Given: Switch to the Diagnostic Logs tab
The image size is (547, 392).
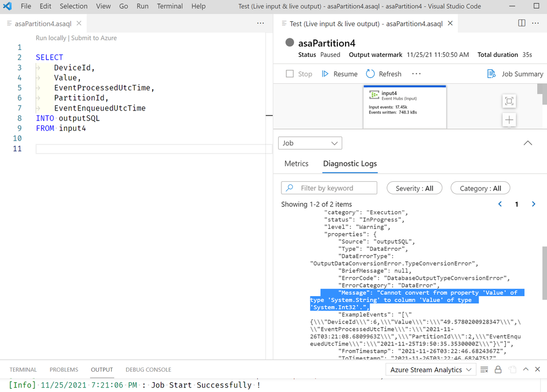Looking at the screenshot, I should pyautogui.click(x=350, y=164).
